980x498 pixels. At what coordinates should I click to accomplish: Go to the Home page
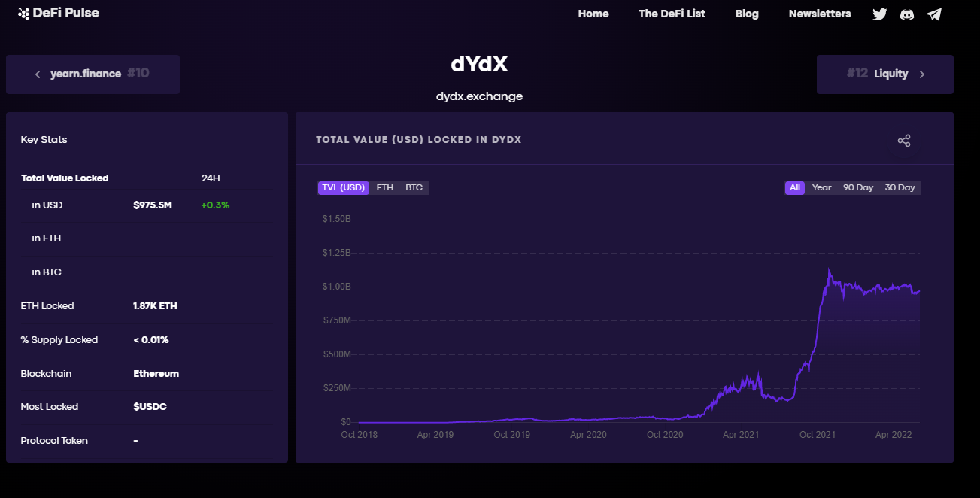[x=593, y=14]
